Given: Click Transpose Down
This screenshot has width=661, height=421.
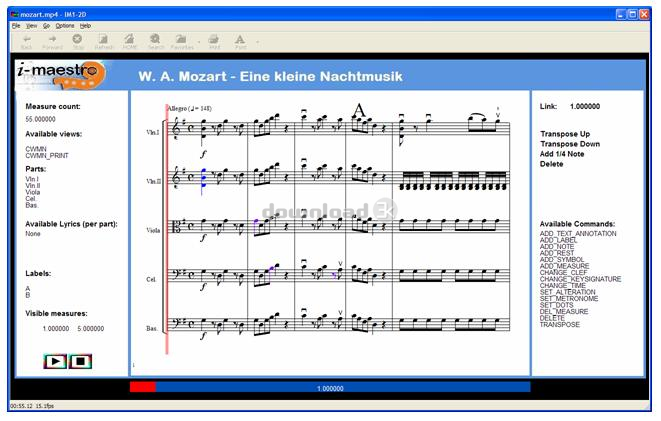Looking at the screenshot, I should [x=570, y=144].
